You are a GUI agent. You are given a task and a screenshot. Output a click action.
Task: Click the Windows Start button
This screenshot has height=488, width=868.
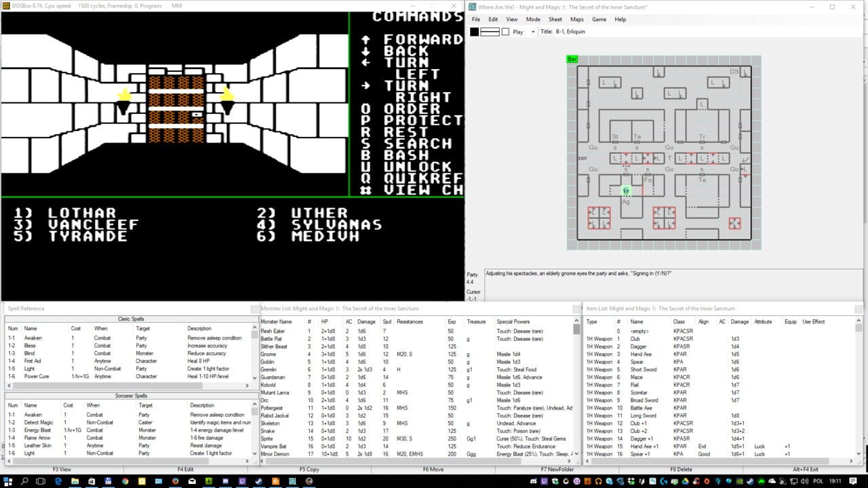click(x=7, y=481)
